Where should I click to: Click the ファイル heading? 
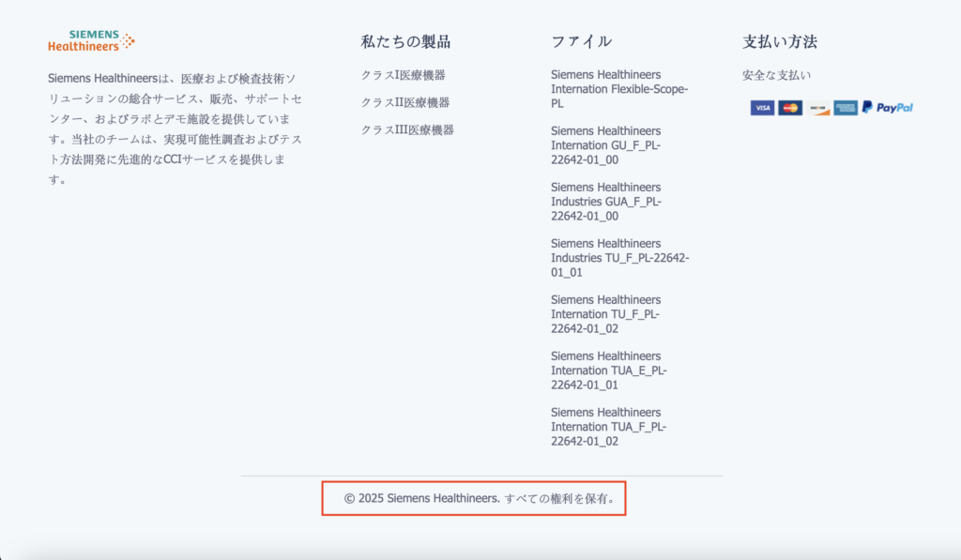coord(582,41)
